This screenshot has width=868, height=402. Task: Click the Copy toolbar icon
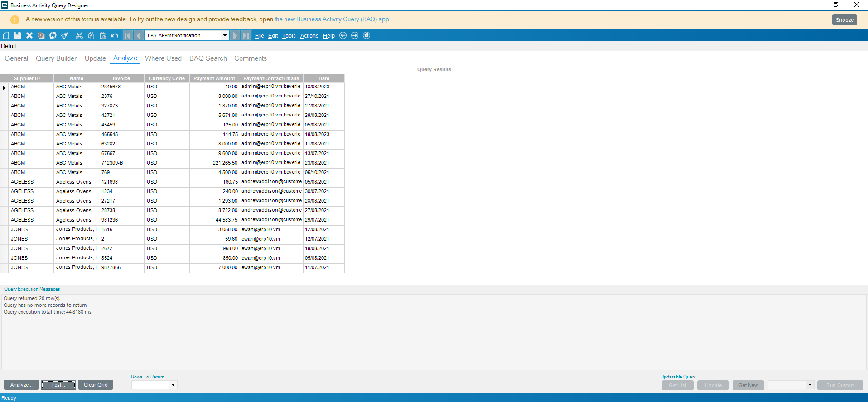[91, 35]
